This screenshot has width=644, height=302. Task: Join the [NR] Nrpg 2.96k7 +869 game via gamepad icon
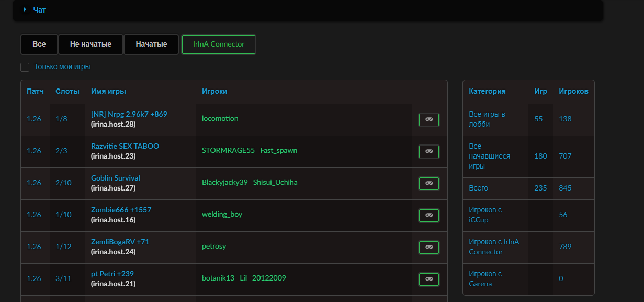point(429,120)
